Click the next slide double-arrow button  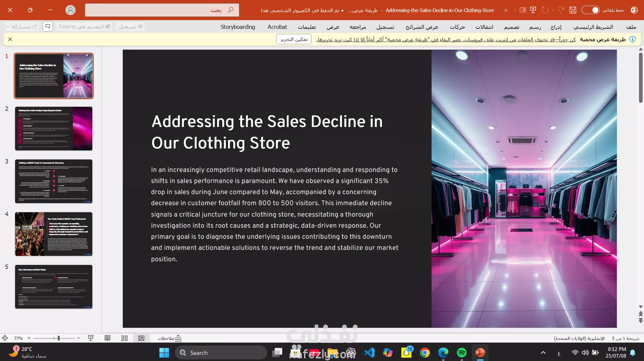pos(641,321)
